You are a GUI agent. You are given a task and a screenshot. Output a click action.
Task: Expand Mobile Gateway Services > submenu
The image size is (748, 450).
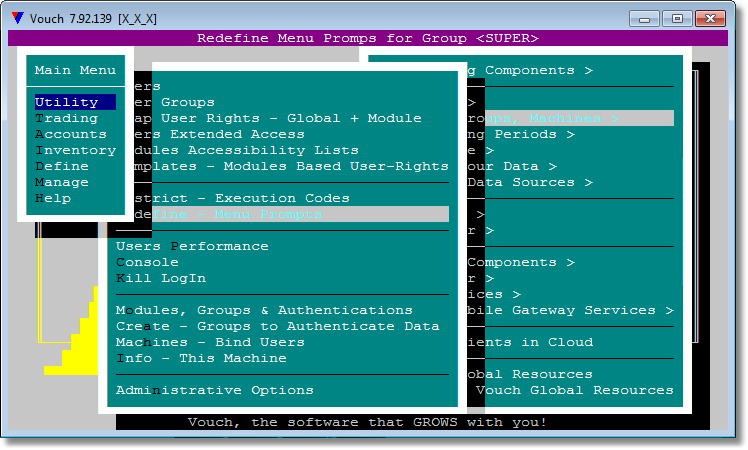(x=570, y=310)
